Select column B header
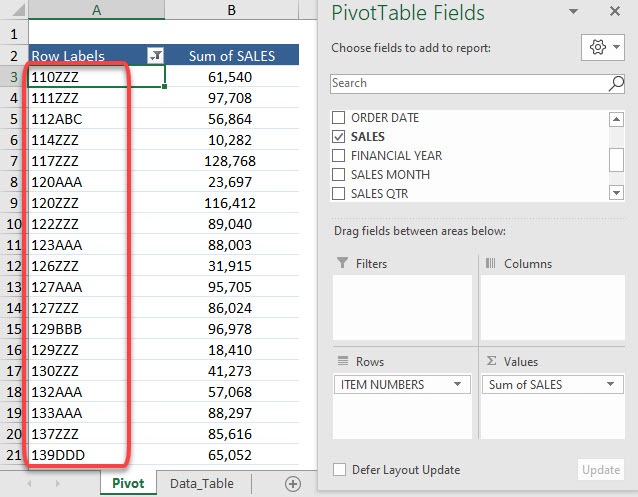This screenshot has width=638, height=497. [232, 9]
